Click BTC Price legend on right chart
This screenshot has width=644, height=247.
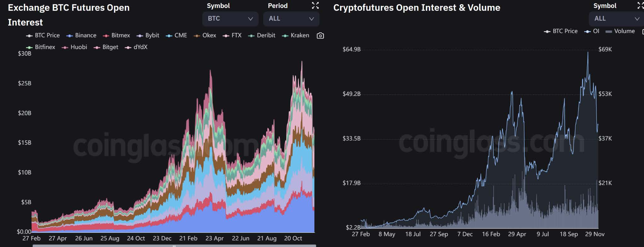(561, 31)
